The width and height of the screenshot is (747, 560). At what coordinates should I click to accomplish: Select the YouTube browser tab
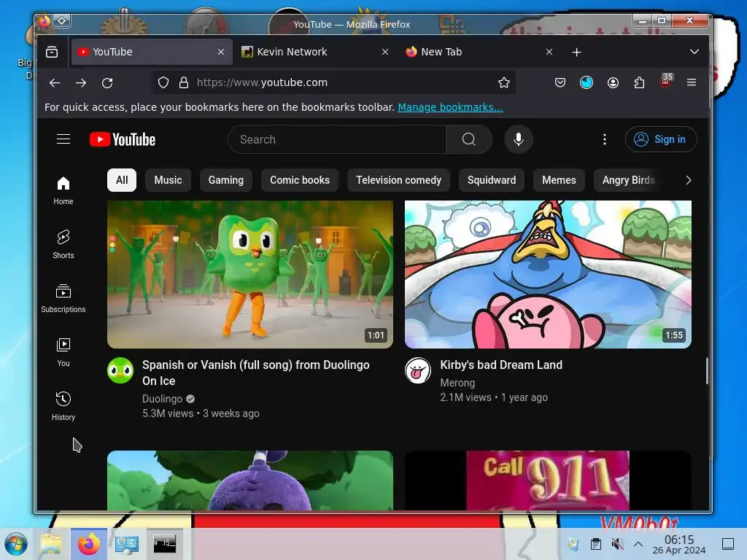[152, 52]
